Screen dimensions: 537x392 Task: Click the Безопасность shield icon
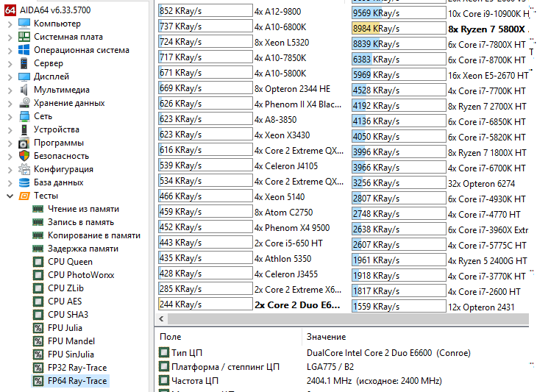(x=24, y=156)
